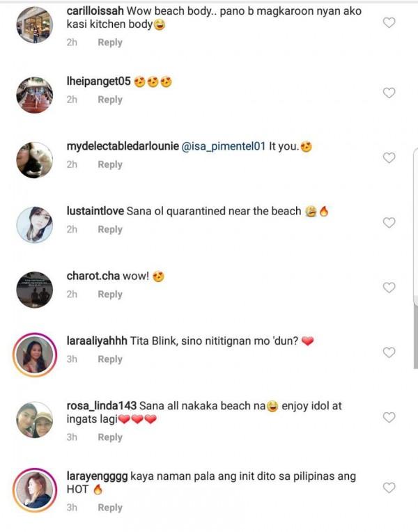Open carilloissah's profile picture

(35, 25)
